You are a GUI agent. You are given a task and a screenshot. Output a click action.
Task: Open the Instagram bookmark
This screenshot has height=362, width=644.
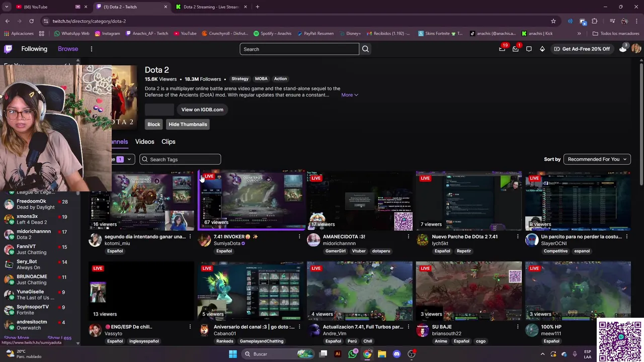[x=108, y=34]
